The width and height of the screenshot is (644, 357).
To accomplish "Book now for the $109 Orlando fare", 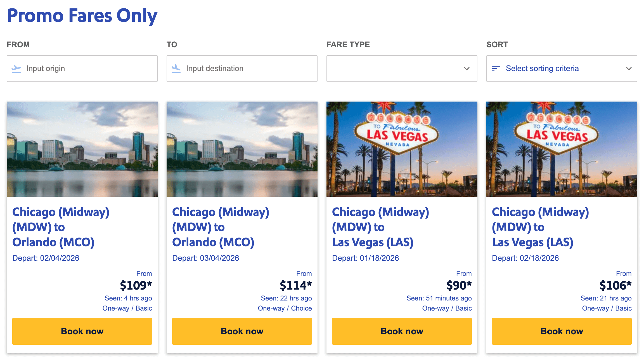I will click(82, 331).
